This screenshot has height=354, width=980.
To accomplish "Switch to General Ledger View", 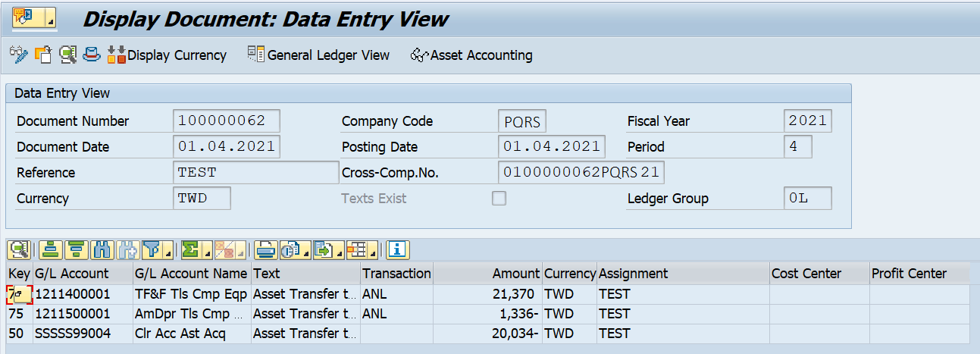I will (x=318, y=55).
